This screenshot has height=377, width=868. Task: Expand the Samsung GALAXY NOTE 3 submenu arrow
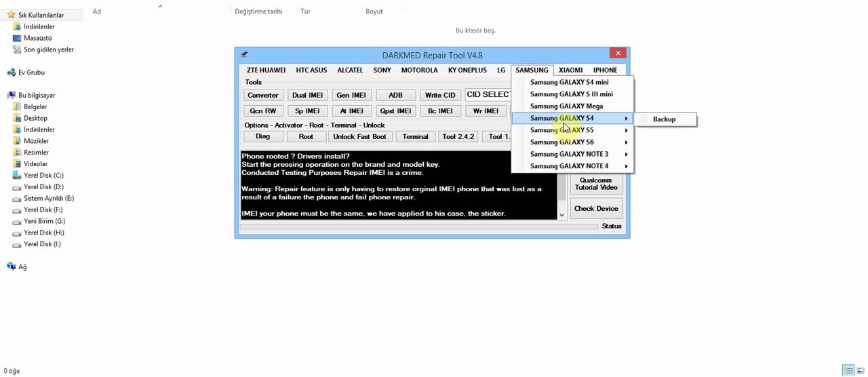tap(626, 154)
